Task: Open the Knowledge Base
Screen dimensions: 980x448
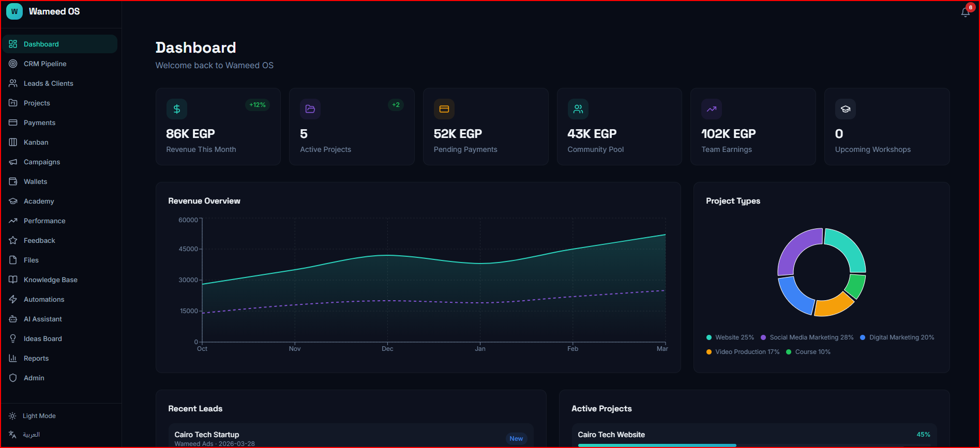Action: tap(60, 280)
